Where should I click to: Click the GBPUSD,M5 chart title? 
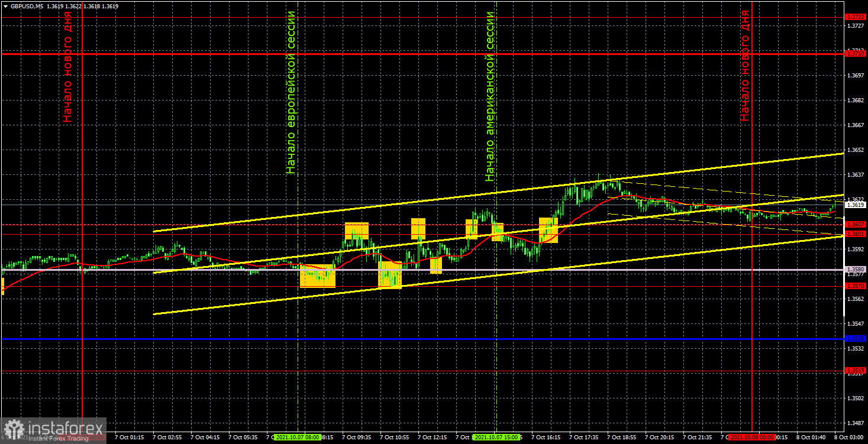[x=27, y=6]
